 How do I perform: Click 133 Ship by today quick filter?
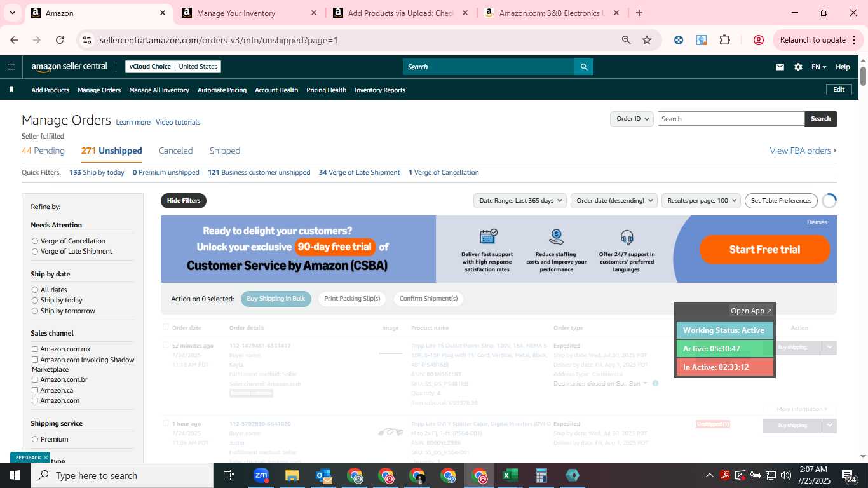(97, 172)
